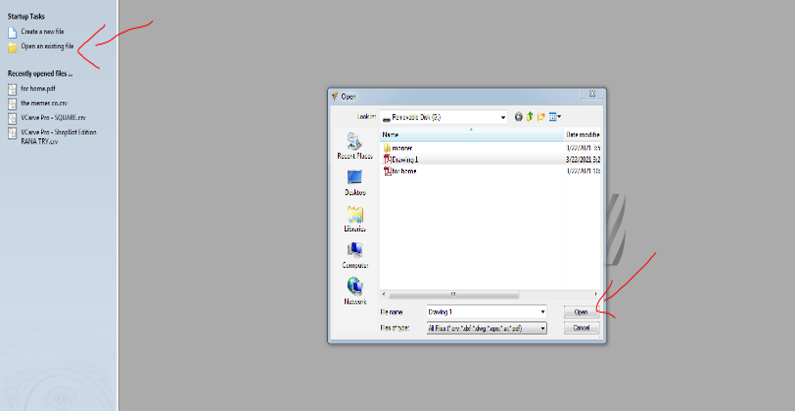Open recent file for home.pdf
The height and width of the screenshot is (411, 795).
tap(32, 89)
